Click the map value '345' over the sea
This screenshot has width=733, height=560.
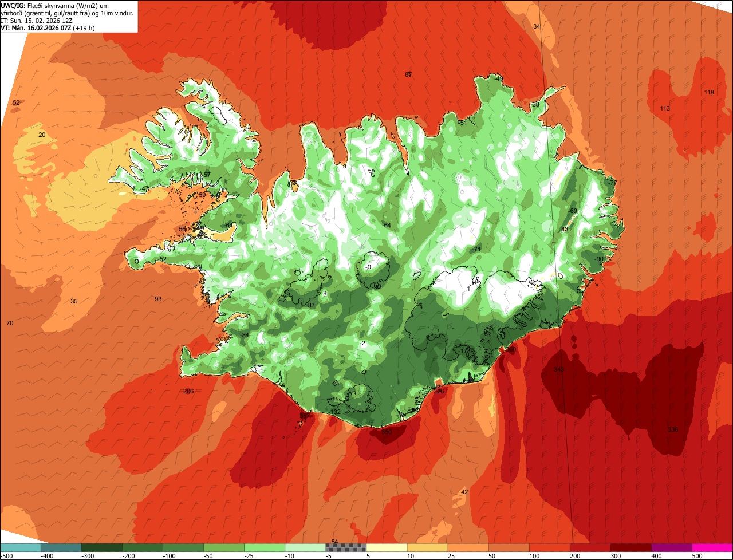(559, 369)
